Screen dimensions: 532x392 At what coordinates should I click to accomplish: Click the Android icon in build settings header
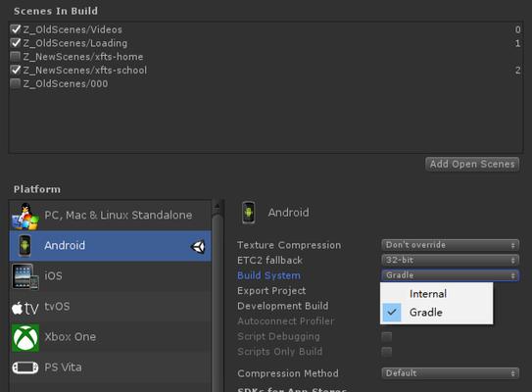[x=248, y=213]
